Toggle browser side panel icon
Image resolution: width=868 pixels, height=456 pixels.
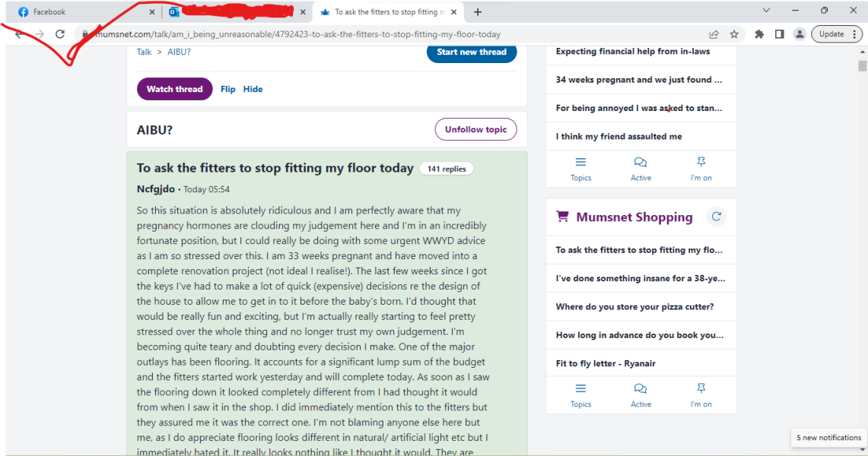[x=779, y=34]
